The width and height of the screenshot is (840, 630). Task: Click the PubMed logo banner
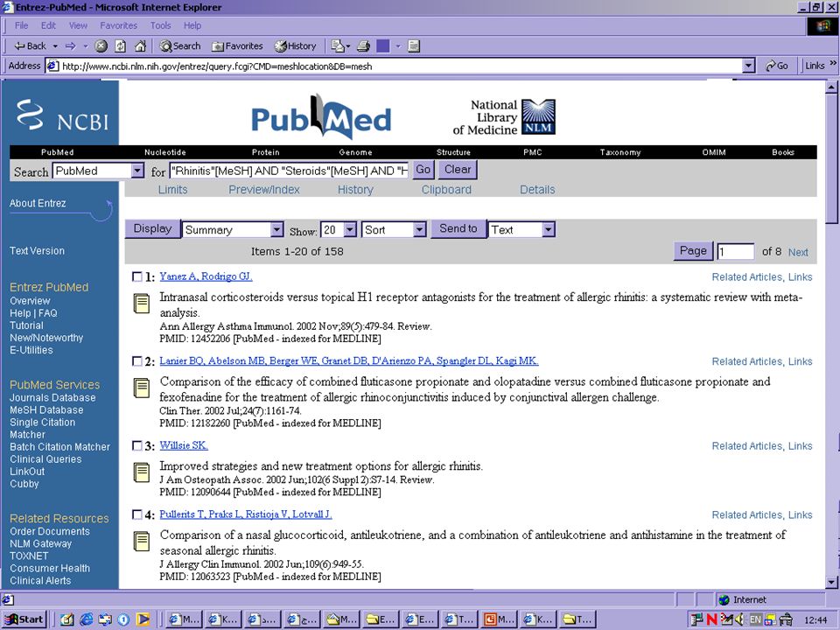pyautogui.click(x=321, y=116)
